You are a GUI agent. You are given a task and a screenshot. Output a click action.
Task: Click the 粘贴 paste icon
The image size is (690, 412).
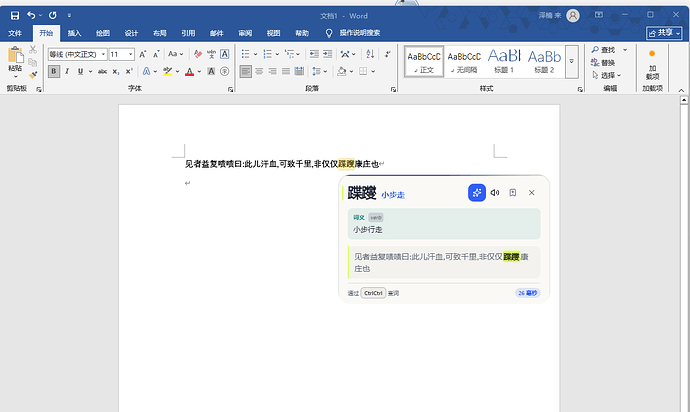click(x=15, y=56)
